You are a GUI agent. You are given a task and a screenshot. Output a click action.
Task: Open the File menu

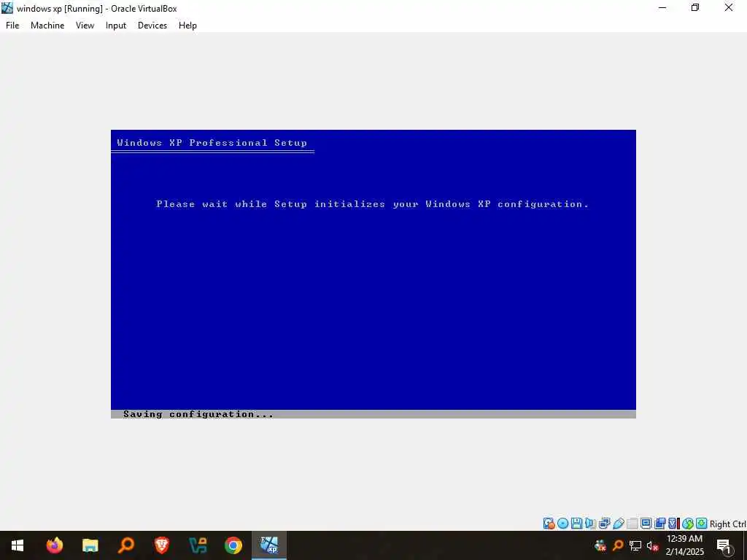[x=12, y=26]
